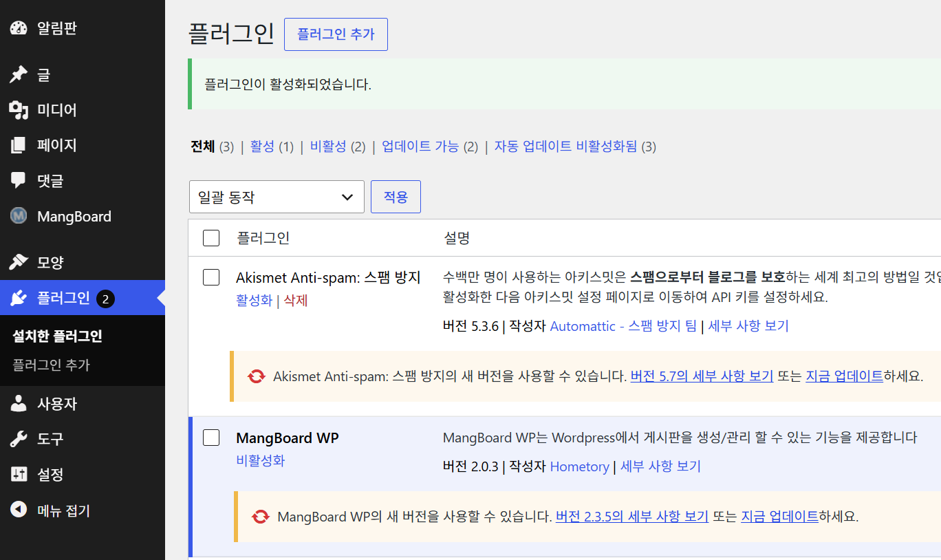Click the update icon in Akismet notice
This screenshot has height=560, width=941.
point(257,376)
